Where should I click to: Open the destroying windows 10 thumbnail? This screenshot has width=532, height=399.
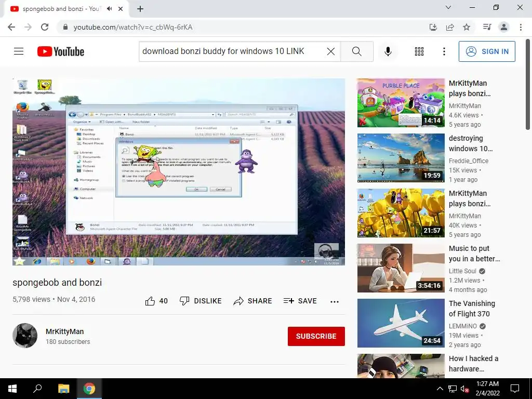click(401, 158)
